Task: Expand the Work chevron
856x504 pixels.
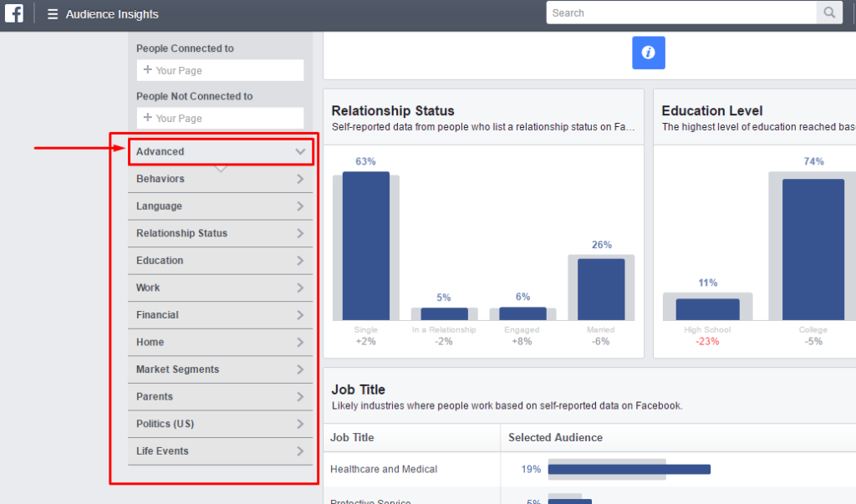Action: point(300,288)
